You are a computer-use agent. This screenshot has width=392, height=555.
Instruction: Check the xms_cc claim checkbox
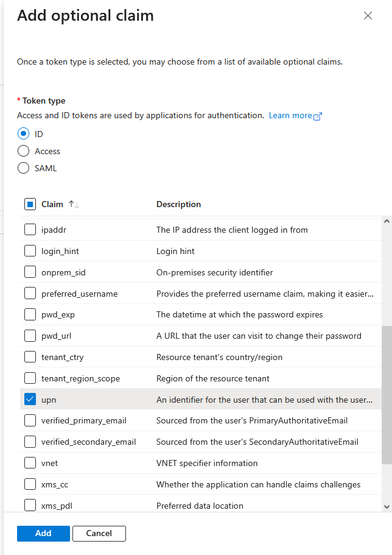pos(30,484)
